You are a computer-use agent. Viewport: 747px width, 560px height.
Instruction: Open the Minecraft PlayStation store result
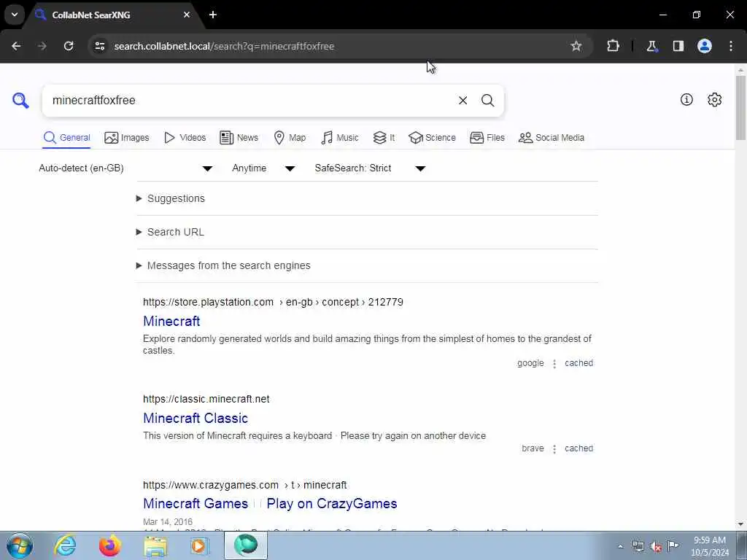(171, 321)
